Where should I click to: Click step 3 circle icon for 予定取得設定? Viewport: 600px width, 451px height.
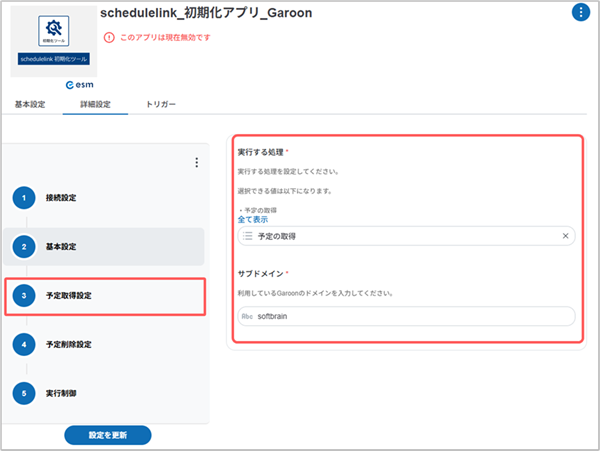[x=24, y=296]
